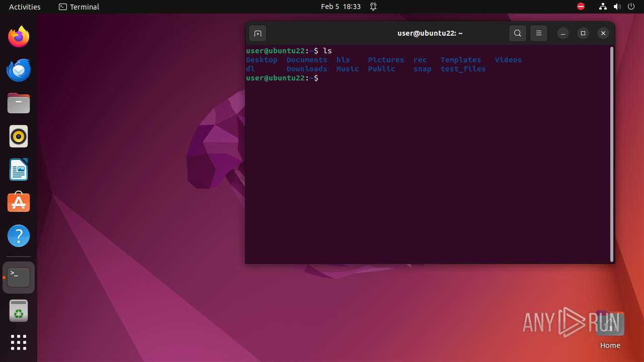Click the red do-not-disturb indicator icon
The height and width of the screenshot is (362, 644).
[x=581, y=7]
